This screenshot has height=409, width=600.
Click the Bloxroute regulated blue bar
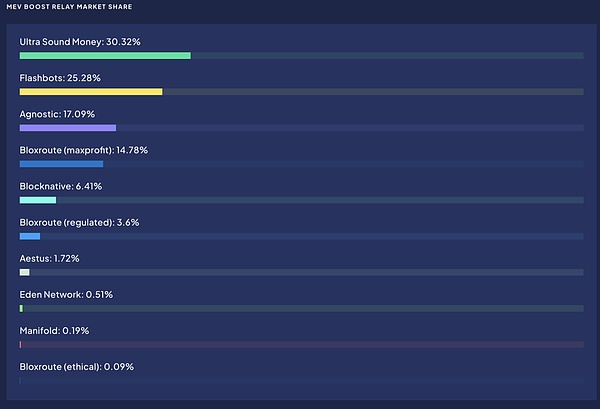(30, 236)
